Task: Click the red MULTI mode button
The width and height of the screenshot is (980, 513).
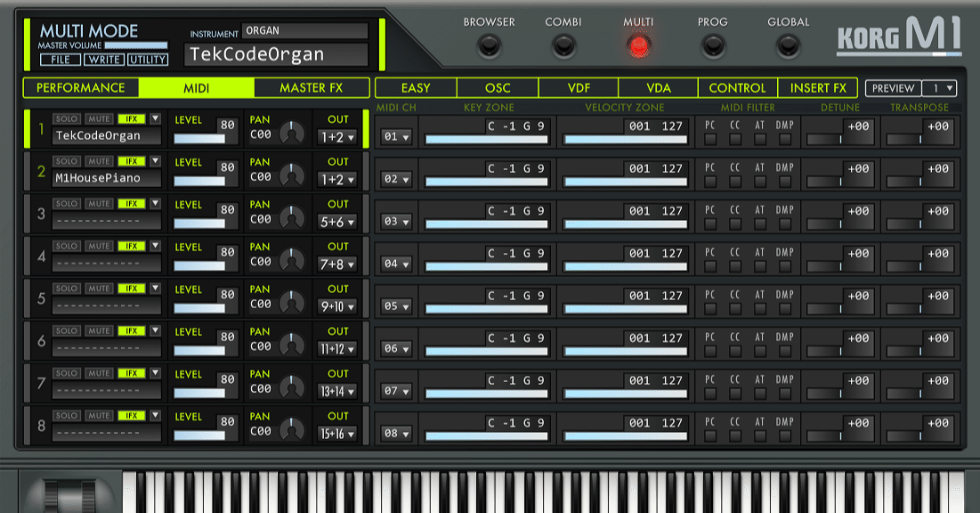Action: coord(639,45)
